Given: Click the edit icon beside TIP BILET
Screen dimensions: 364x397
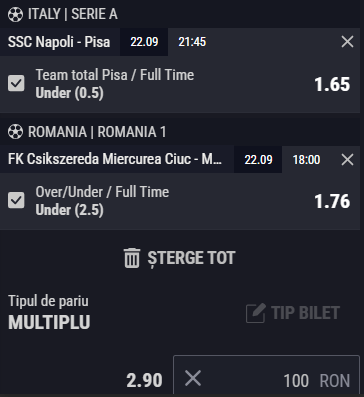Looking at the screenshot, I should 256,313.
